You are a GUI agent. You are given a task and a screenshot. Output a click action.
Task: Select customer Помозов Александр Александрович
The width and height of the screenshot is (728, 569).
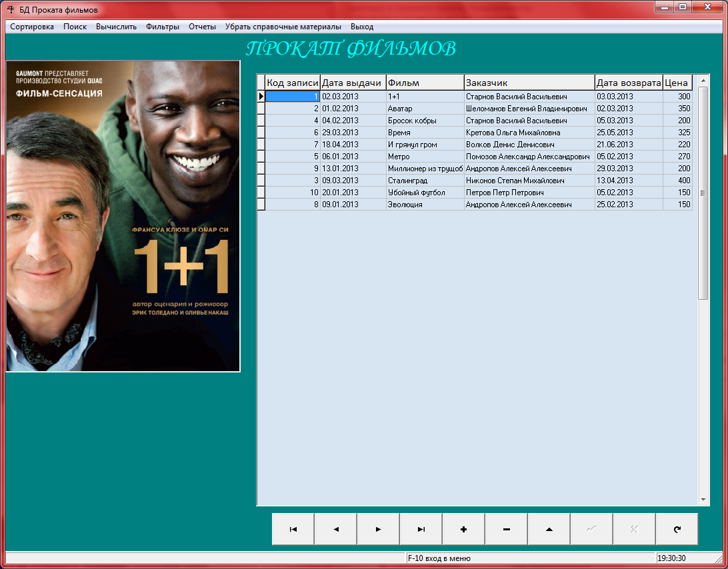pos(529,157)
